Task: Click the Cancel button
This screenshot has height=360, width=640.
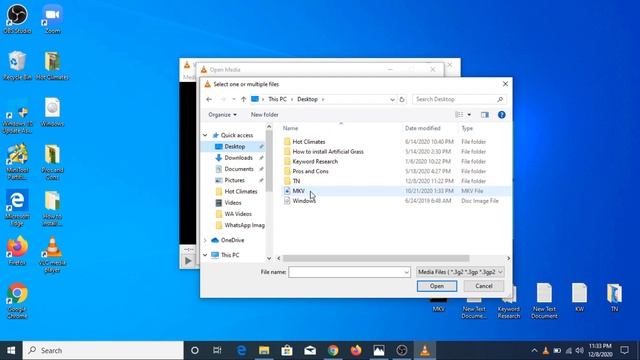Action: click(x=484, y=286)
